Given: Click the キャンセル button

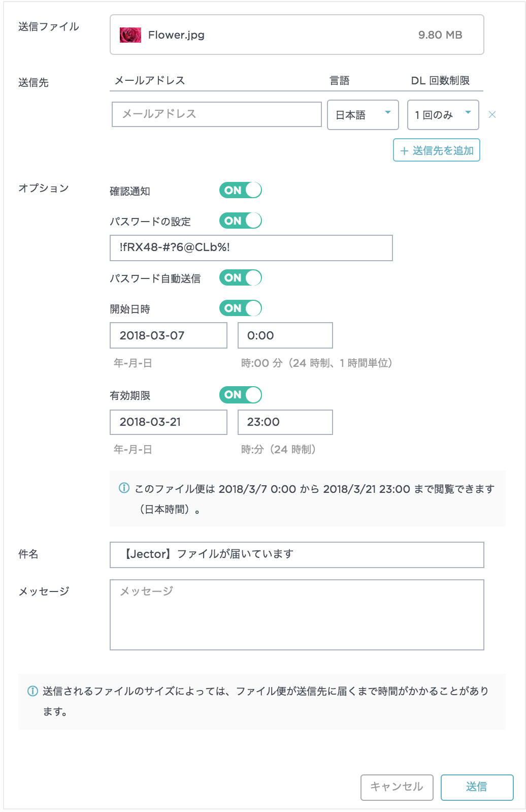Looking at the screenshot, I should coord(397,787).
